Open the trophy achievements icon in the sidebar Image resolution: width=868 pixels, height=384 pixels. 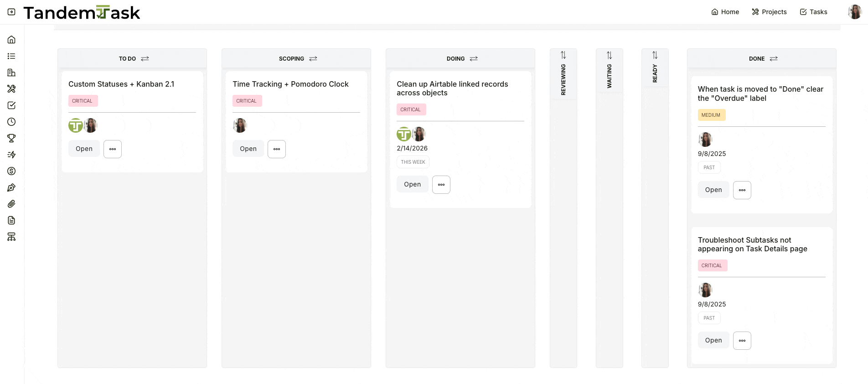tap(11, 138)
